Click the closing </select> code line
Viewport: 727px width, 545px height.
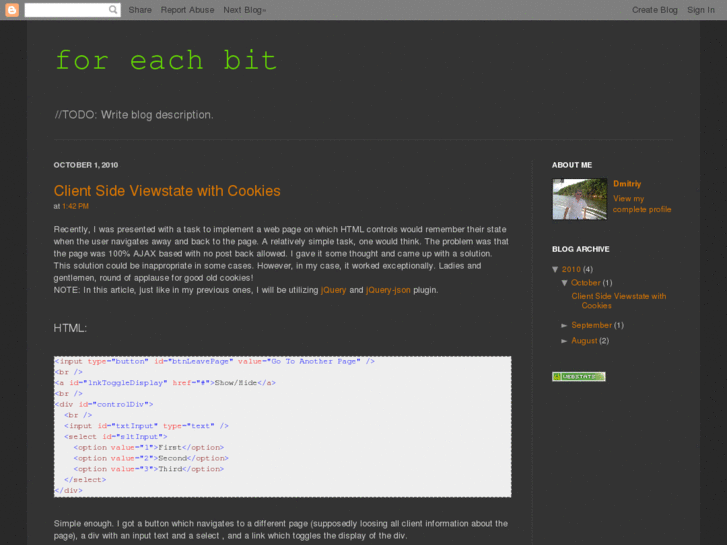pyautogui.click(x=85, y=480)
